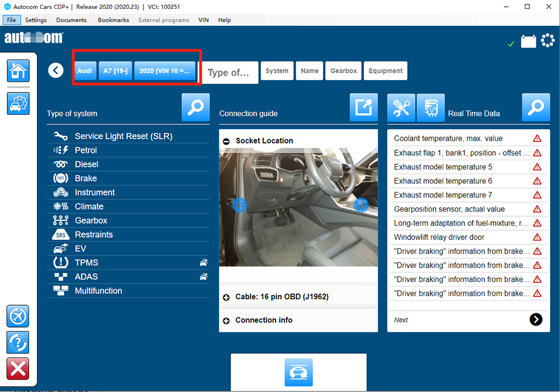Select the EV system type
Screen dimensions: 560x392
coord(128,249)
